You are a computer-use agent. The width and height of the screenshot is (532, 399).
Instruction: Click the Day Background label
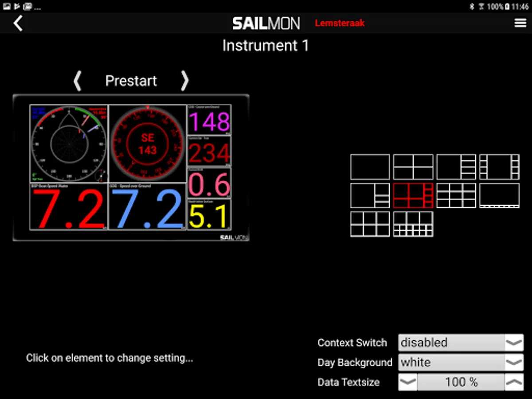355,362
